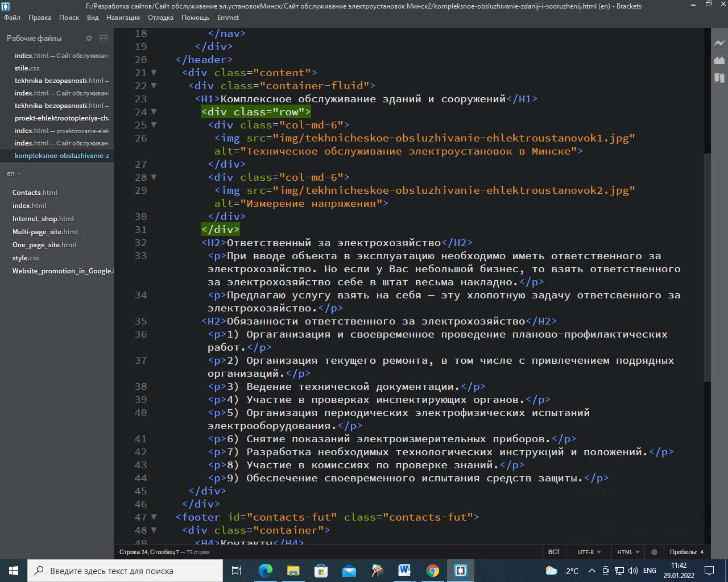Open the HTML language mode dropdown
728x582 pixels.
(628, 552)
